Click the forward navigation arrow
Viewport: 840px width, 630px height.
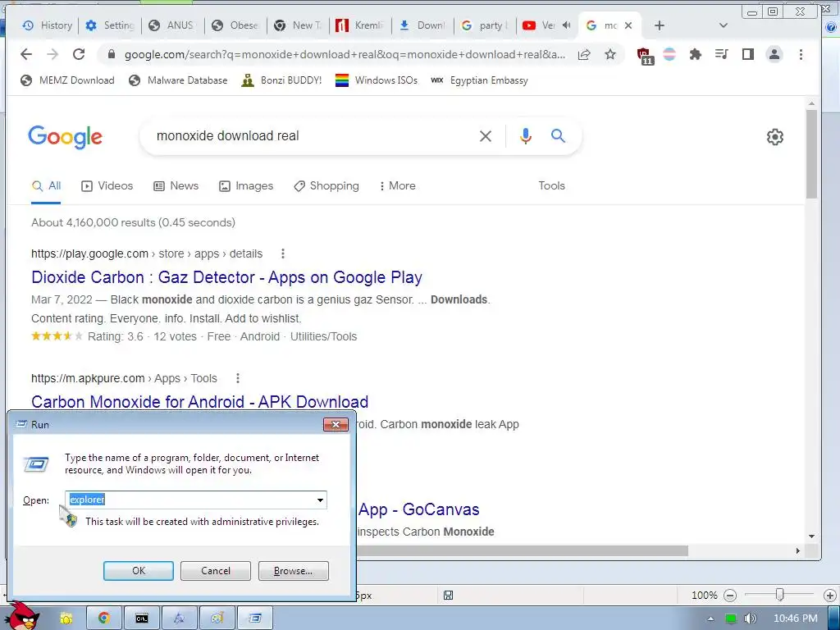[52, 54]
